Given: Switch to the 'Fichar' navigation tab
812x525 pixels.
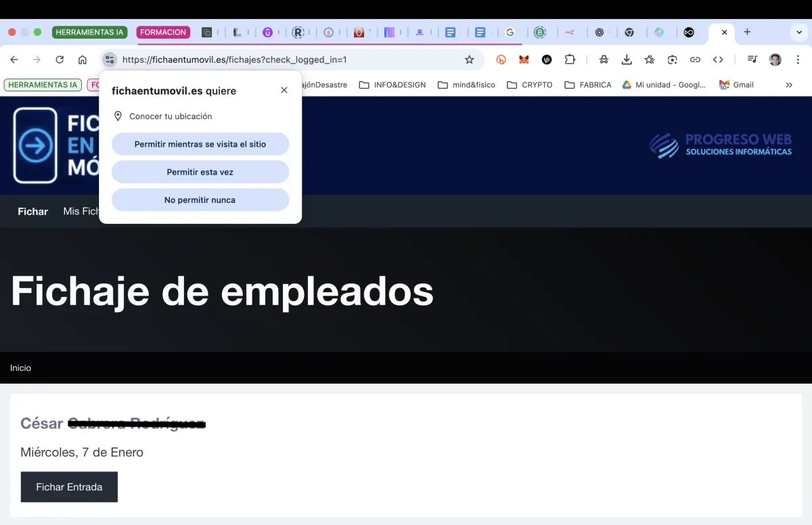Looking at the screenshot, I should [x=32, y=211].
